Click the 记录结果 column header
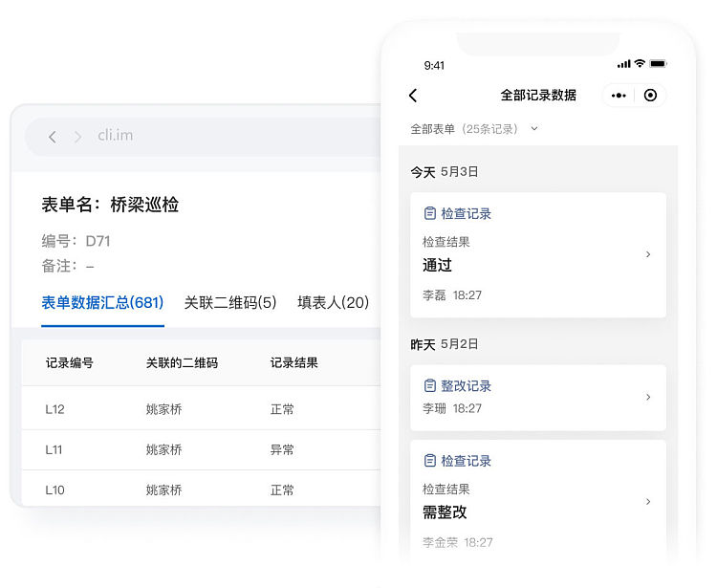This screenshot has width=717, height=588. coord(293,363)
